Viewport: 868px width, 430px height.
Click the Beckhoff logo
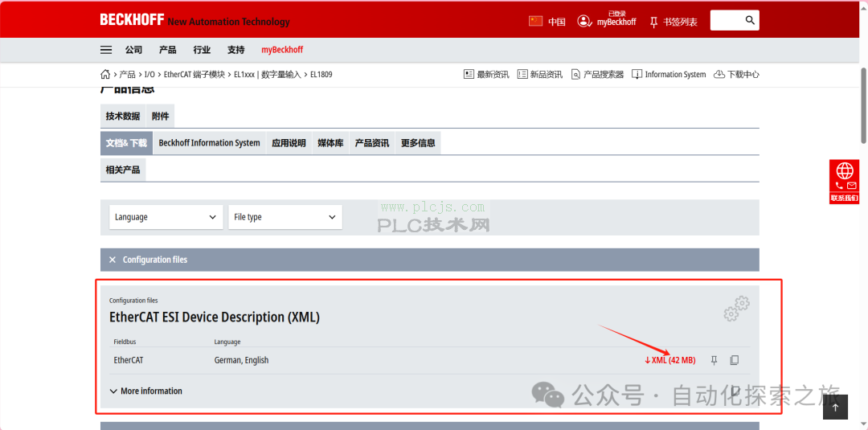[132, 20]
